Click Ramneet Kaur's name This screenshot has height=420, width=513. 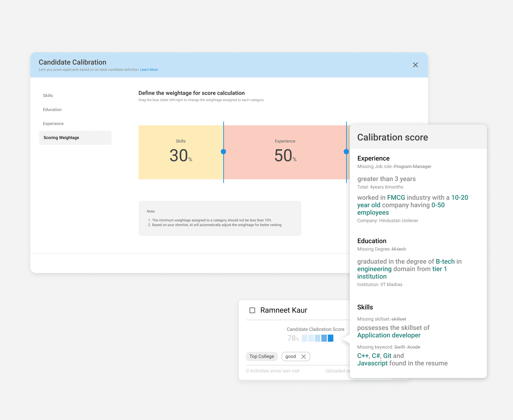283,310
